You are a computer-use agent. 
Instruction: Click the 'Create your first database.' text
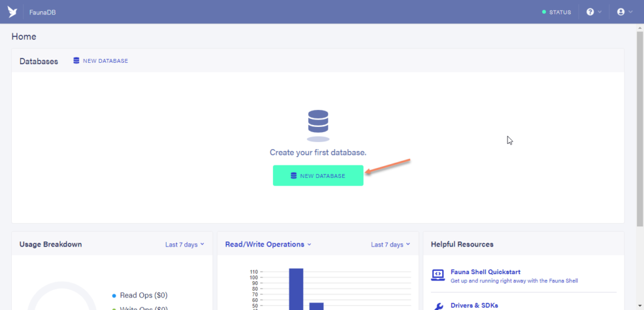click(318, 152)
